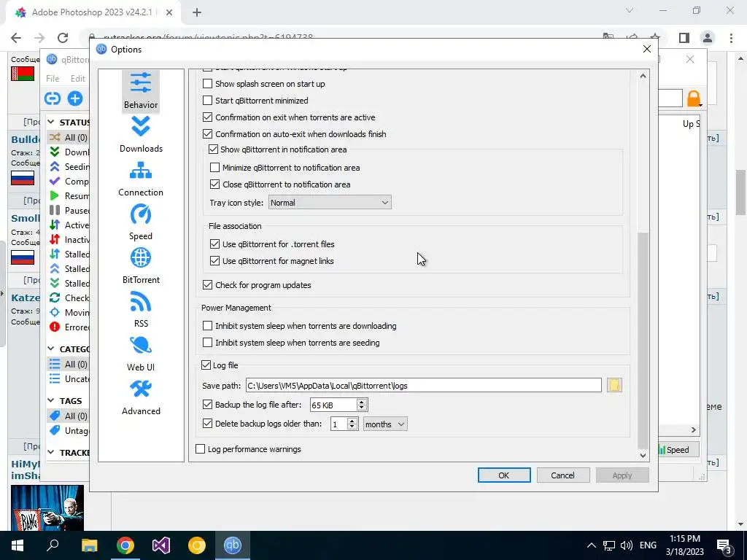Screen dimensions: 747x560
Task: Go back in the browser
Action: click(x=16, y=38)
